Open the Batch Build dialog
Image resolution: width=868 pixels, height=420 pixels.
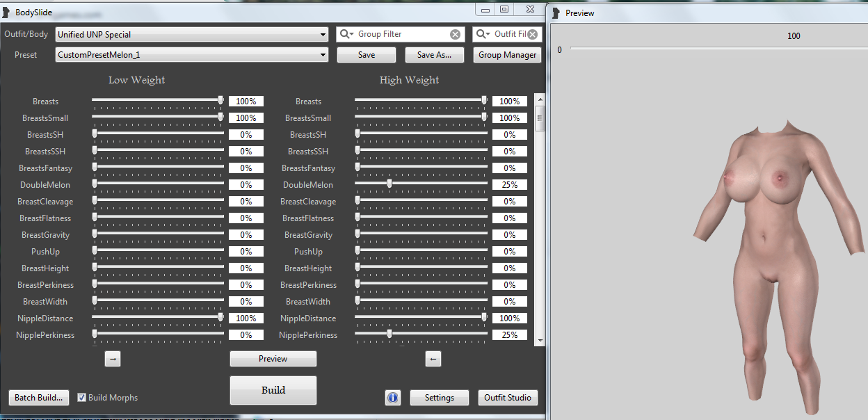[x=39, y=398]
